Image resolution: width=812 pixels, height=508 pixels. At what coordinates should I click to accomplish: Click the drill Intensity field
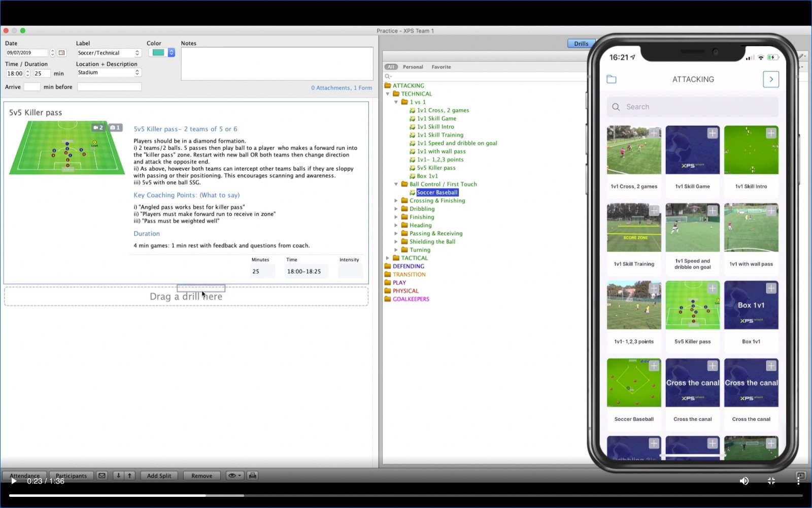pyautogui.click(x=350, y=271)
